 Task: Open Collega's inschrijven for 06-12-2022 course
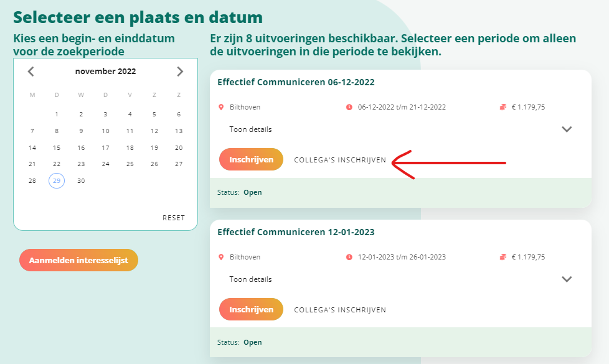(340, 160)
